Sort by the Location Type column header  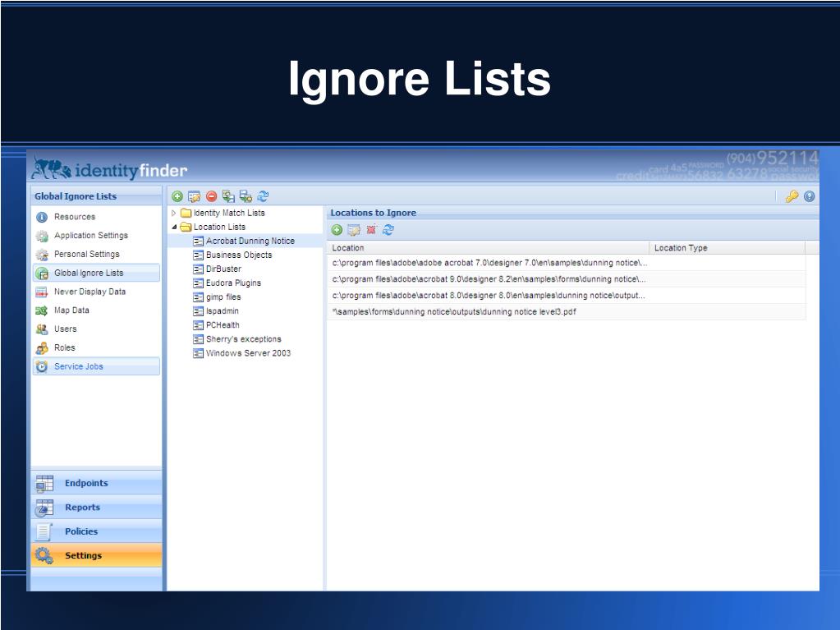click(x=727, y=248)
